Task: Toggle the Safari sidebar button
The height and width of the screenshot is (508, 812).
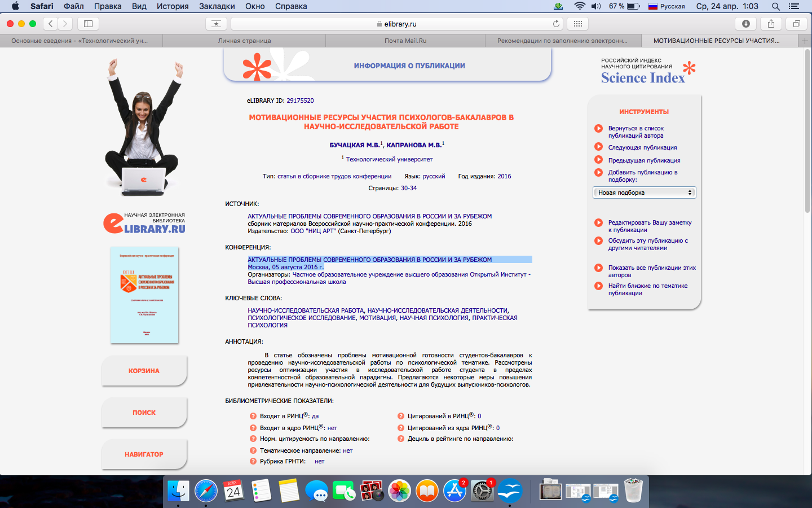Action: tap(88, 24)
